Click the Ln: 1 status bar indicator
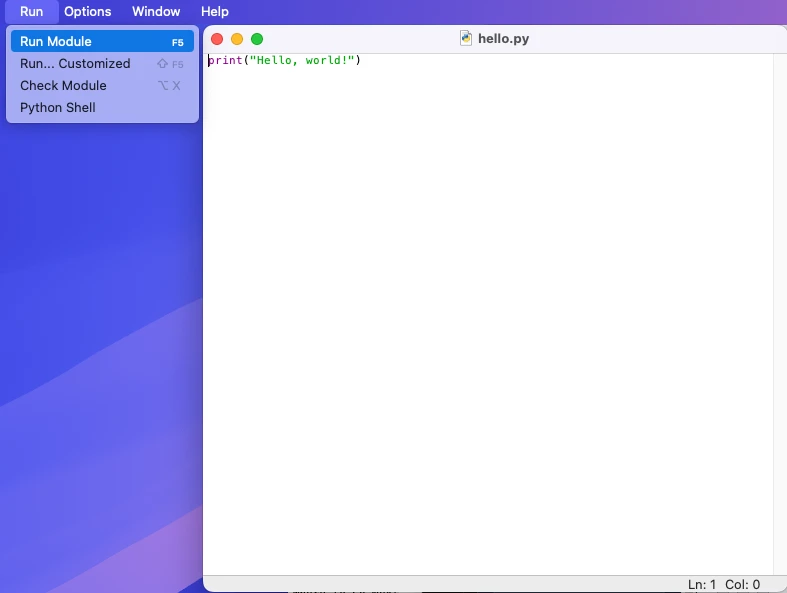 coord(702,584)
